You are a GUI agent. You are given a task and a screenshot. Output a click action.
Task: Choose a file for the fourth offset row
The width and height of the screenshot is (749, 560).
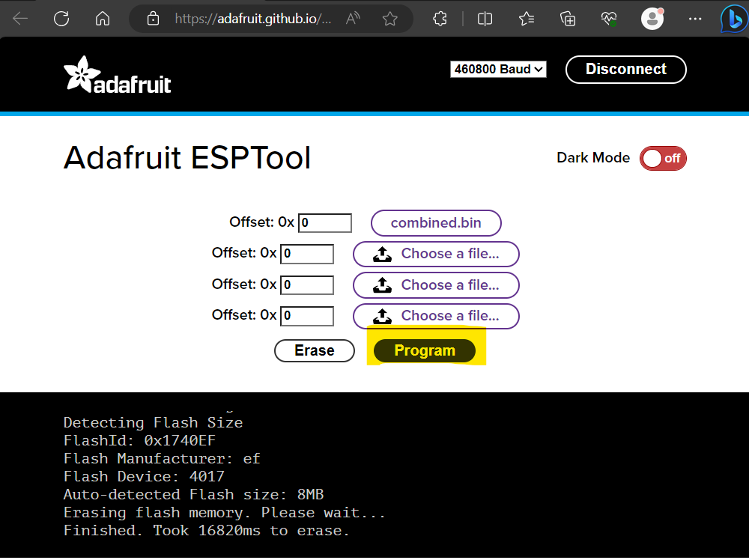436,316
